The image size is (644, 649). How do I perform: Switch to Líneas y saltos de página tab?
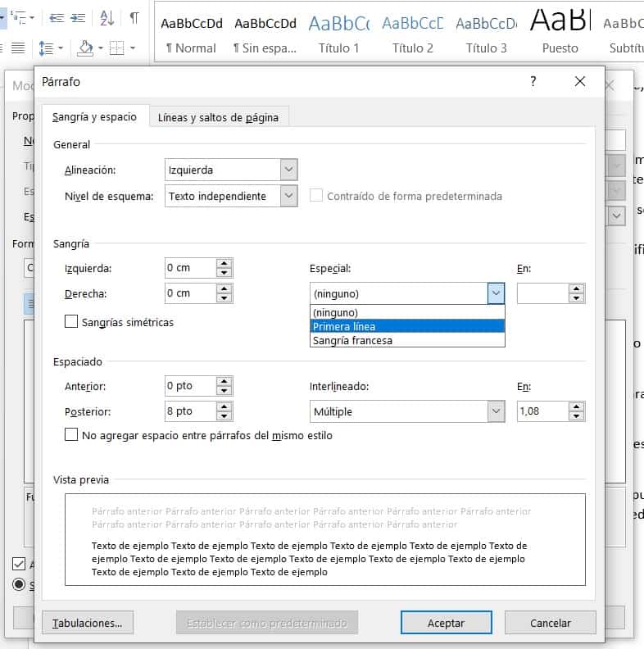(x=218, y=117)
